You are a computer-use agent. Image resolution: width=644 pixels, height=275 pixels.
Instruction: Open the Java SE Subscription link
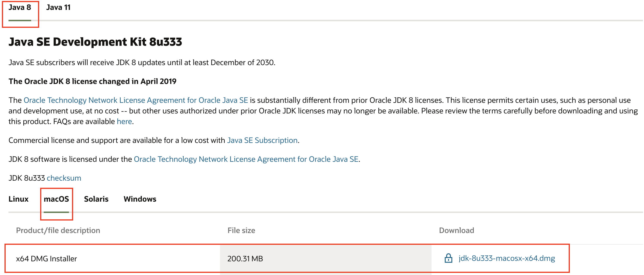click(x=262, y=140)
